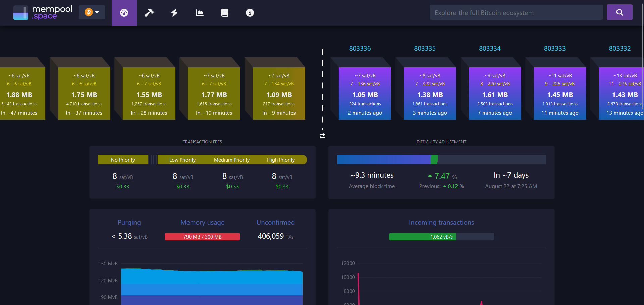Image resolution: width=644 pixels, height=305 pixels.
Task: Open the mining hammer icon page
Action: pos(149,13)
